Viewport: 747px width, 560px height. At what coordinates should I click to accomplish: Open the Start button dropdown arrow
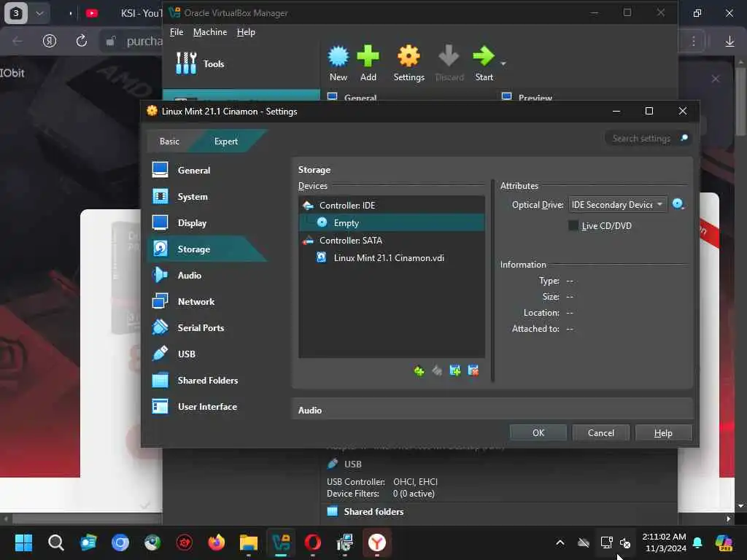(x=503, y=63)
